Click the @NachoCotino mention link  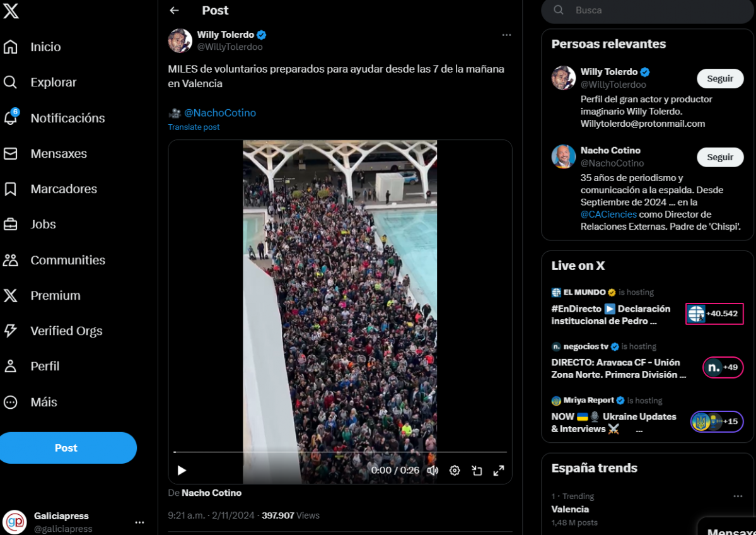pos(220,113)
